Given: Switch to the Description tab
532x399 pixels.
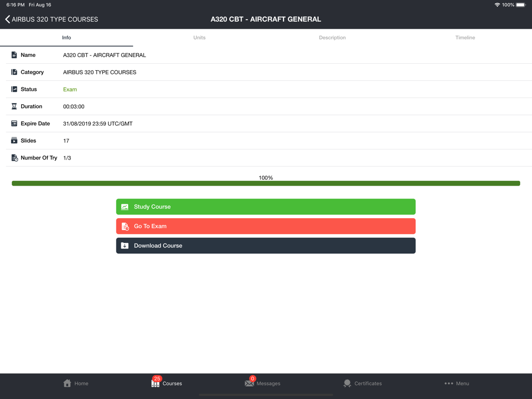Looking at the screenshot, I should click(x=332, y=38).
